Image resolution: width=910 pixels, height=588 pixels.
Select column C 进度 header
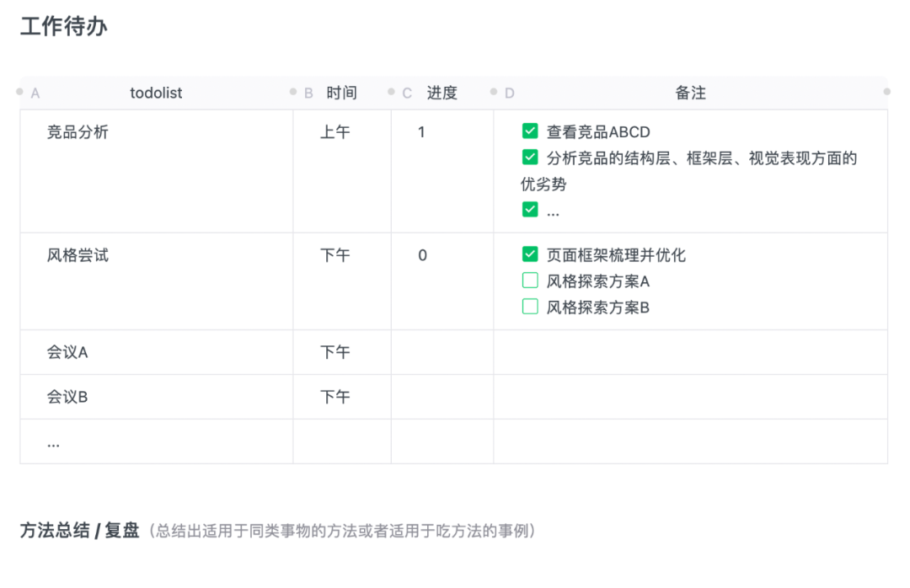coord(442,93)
